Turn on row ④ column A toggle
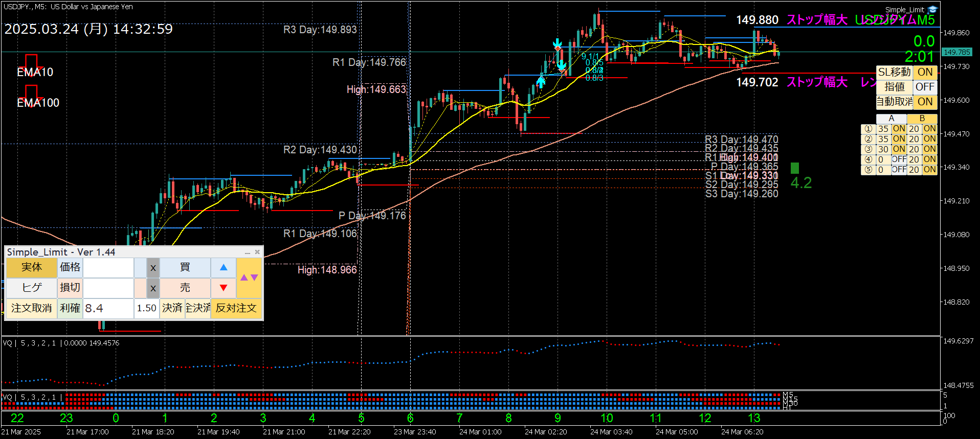This screenshot has width=980, height=439. pyautogui.click(x=899, y=159)
